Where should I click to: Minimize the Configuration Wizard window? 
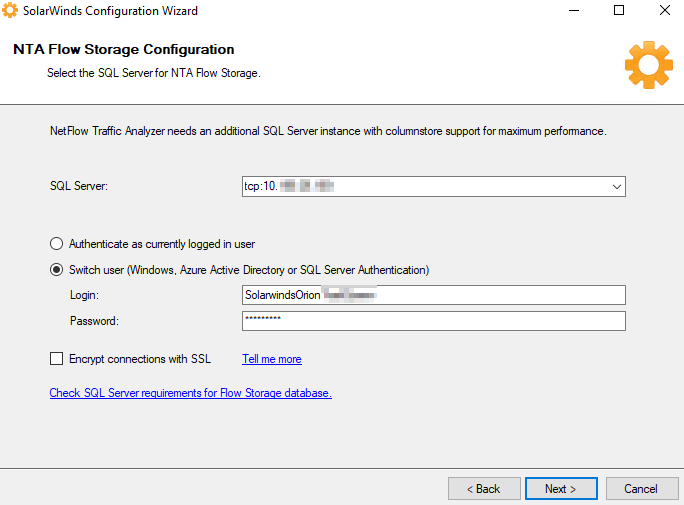(x=573, y=11)
